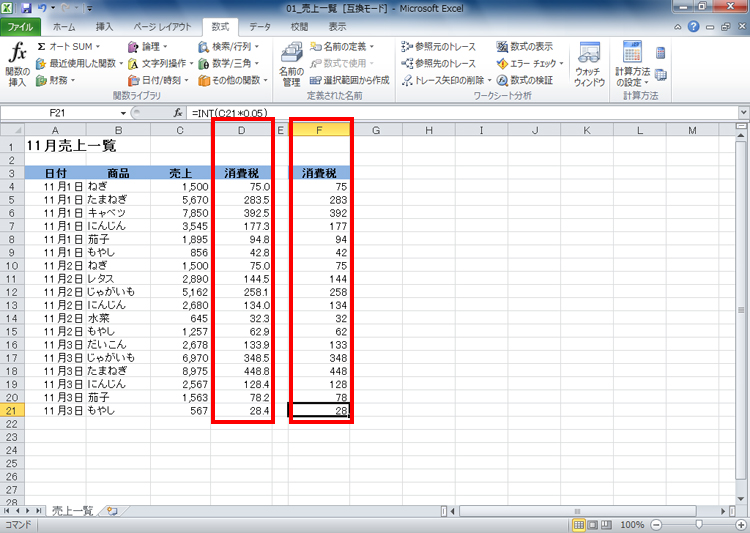Image resolution: width=750 pixels, height=533 pixels.
Task: Select row 21 header
Action: click(11, 411)
